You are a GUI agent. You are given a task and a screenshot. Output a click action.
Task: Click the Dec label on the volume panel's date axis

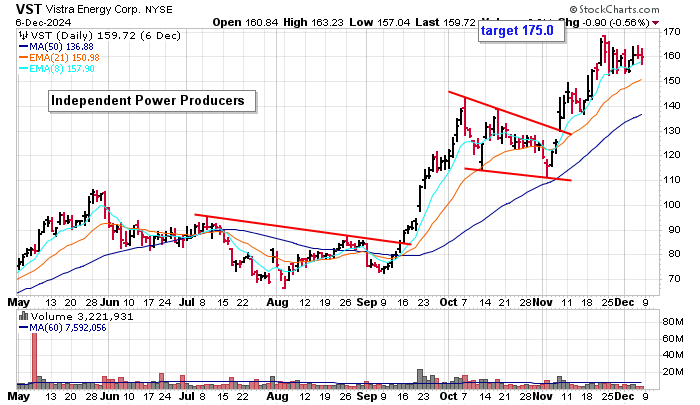click(x=624, y=396)
